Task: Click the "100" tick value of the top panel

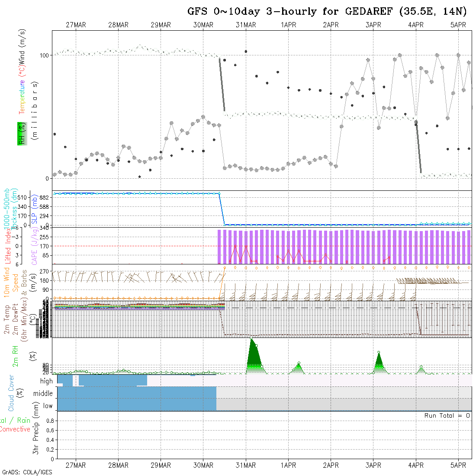Action: pyautogui.click(x=44, y=55)
